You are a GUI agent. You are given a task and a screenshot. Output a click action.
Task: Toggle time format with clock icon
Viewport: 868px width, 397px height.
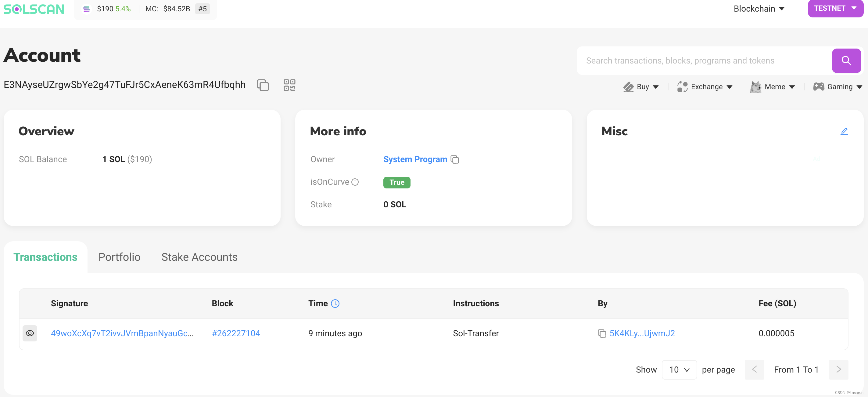[335, 304]
